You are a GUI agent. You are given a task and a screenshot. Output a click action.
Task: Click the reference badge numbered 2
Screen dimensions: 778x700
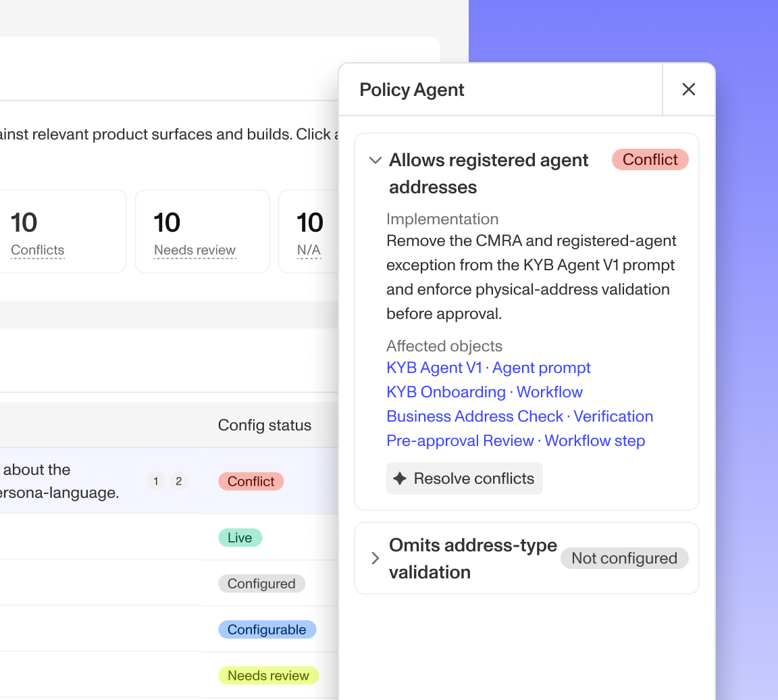pyautogui.click(x=178, y=481)
